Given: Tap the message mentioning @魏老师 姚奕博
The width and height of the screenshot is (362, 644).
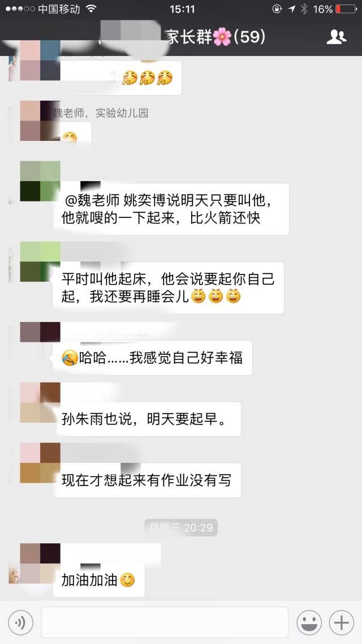Looking at the screenshot, I should click(x=171, y=209).
